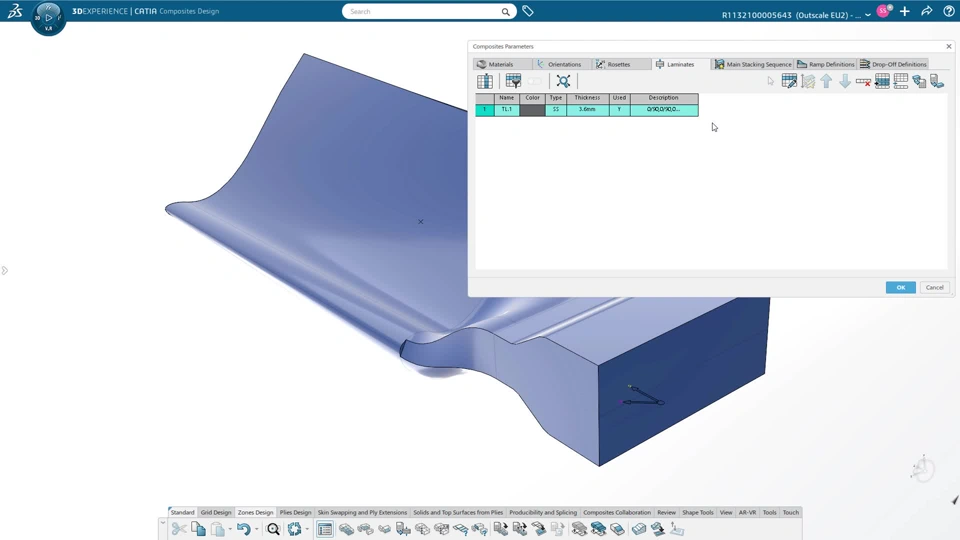Screen dimensions: 960x540
Task: Open the 3DEXPERIENCE compass
Action: [48, 18]
